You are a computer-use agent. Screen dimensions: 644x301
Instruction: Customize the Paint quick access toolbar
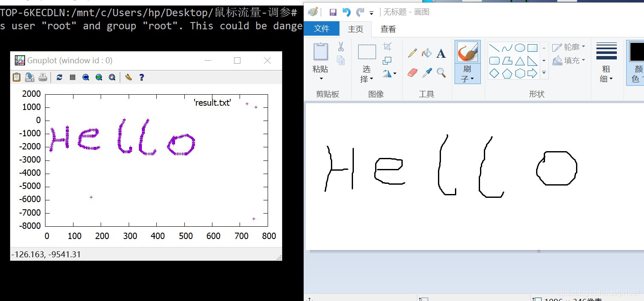point(371,13)
